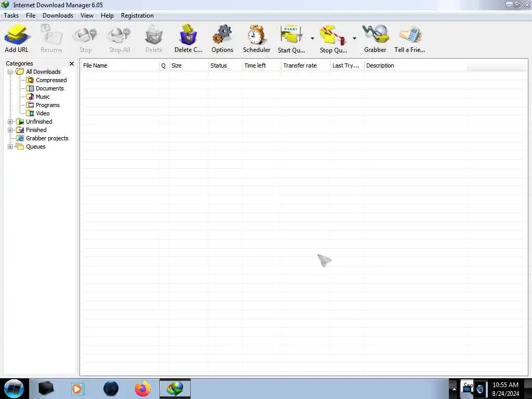The height and width of the screenshot is (399, 532).
Task: Click the Stop Queue icon
Action: coord(334,38)
